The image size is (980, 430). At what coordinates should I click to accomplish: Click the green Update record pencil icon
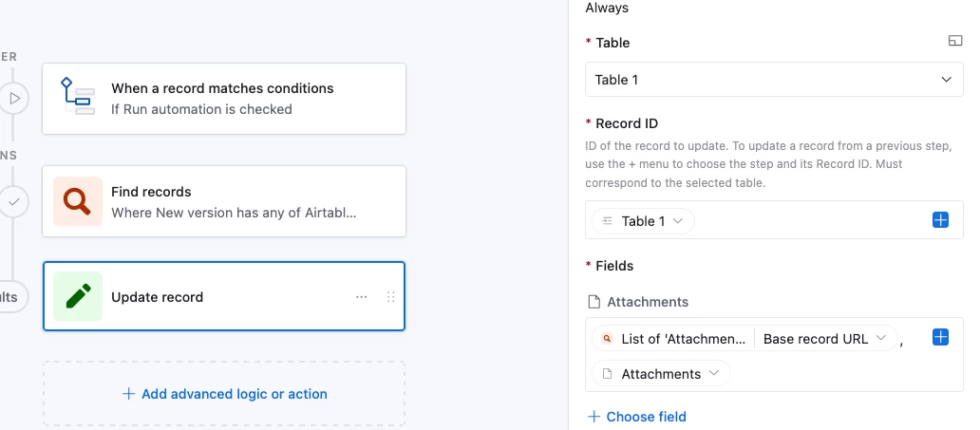[77, 296]
